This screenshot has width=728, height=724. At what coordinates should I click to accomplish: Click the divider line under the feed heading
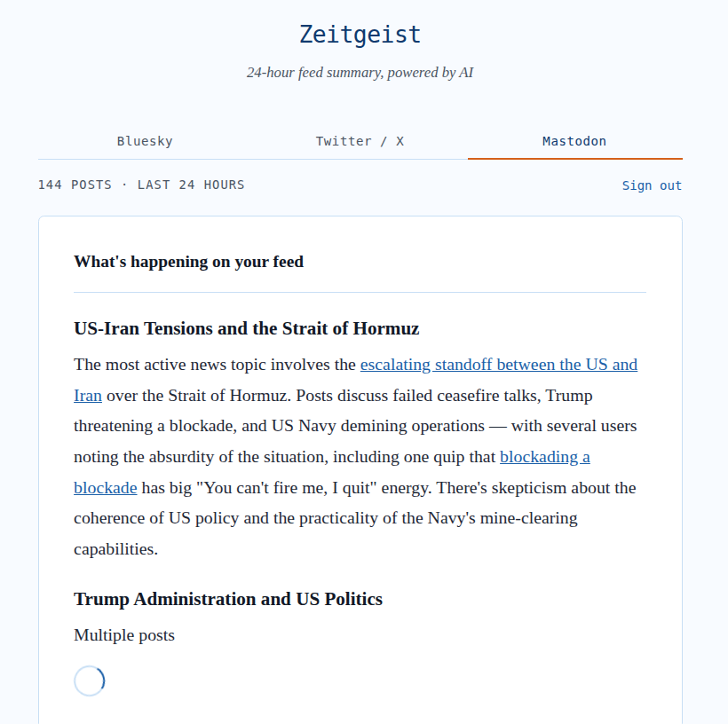click(360, 292)
